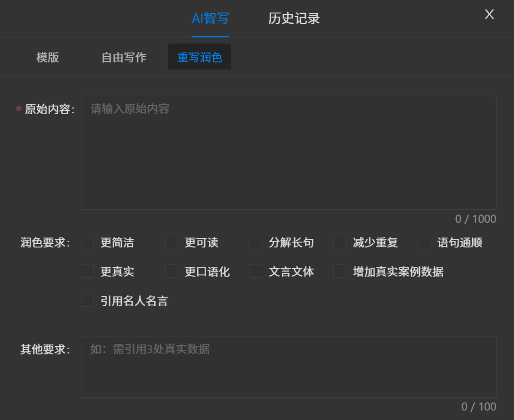
Task: Check the 引用名人名言 checkbox
Action: pyautogui.click(x=88, y=301)
